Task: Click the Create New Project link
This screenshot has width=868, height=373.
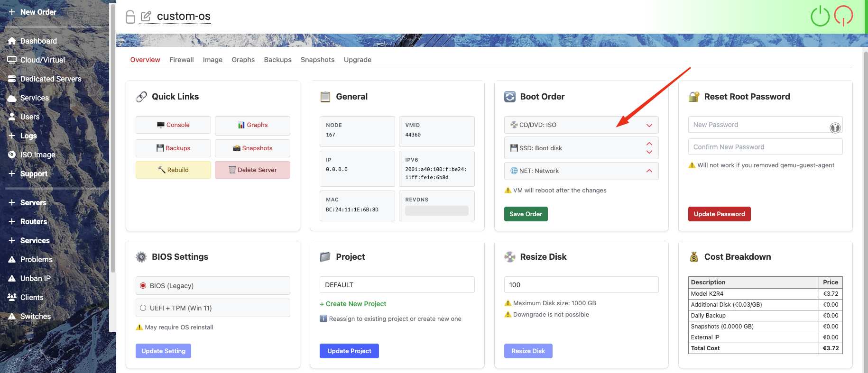Action: [x=353, y=304]
